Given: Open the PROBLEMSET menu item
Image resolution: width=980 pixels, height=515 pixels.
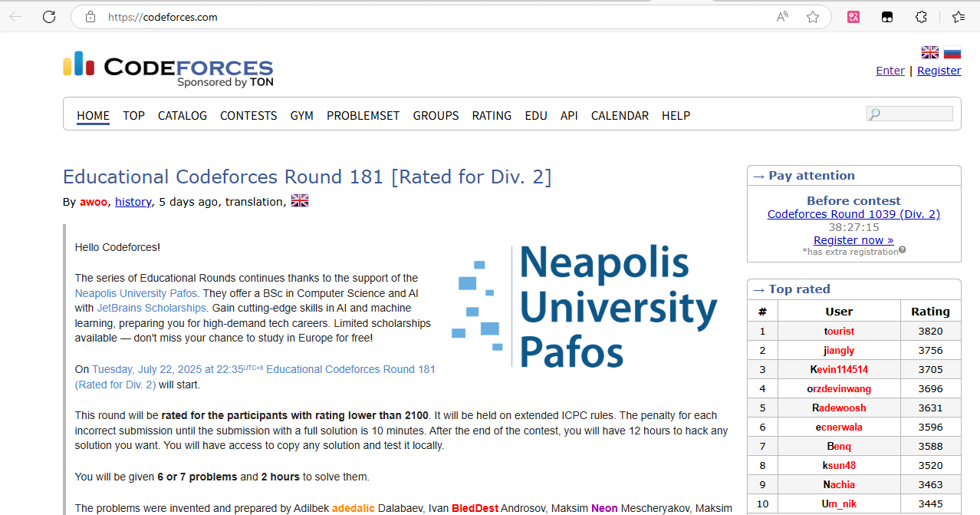Looking at the screenshot, I should click(363, 115).
